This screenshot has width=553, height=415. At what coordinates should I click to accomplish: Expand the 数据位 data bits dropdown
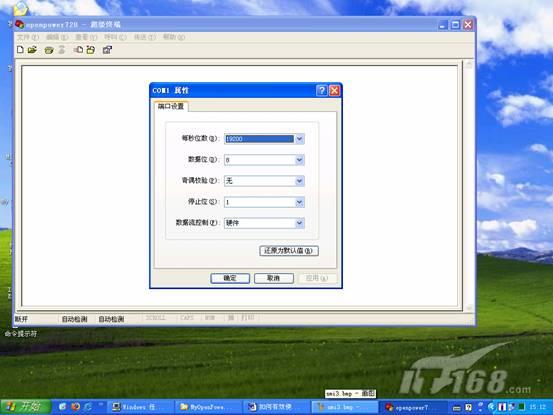[x=299, y=160]
